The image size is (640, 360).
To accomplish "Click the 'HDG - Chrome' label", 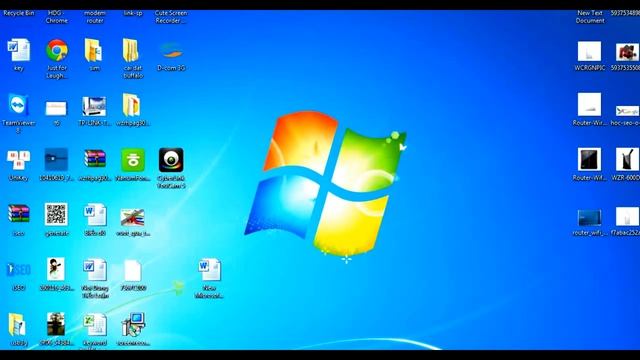I will (56, 17).
